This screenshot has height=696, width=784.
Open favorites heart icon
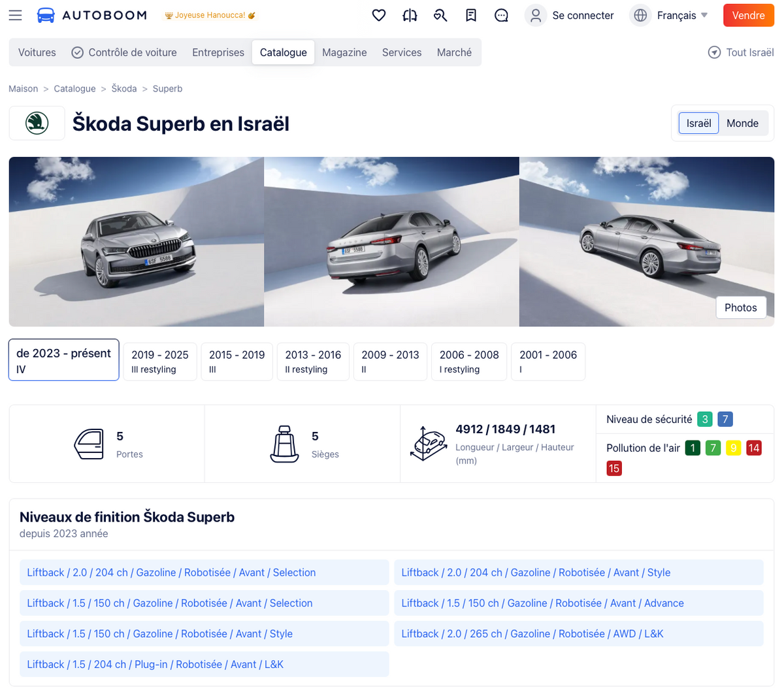379,15
